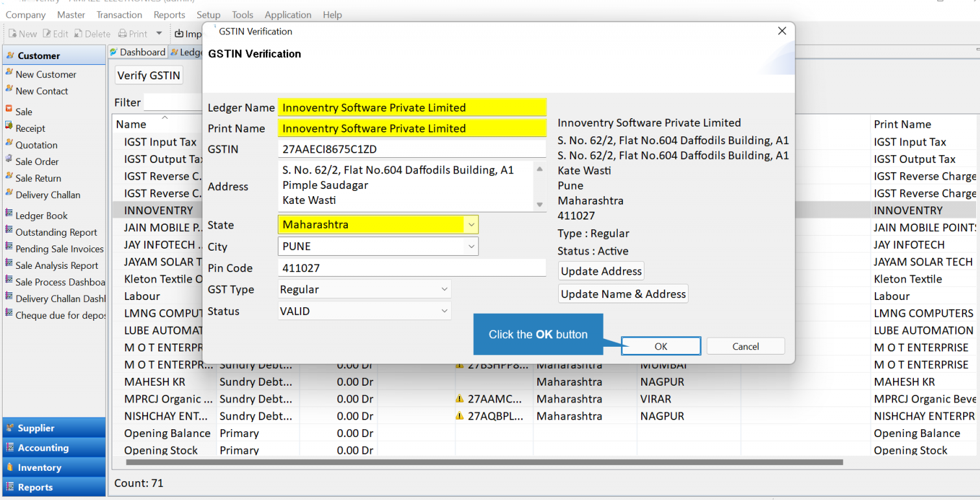Click the Print Name field in dialog
980x500 pixels.
click(412, 128)
